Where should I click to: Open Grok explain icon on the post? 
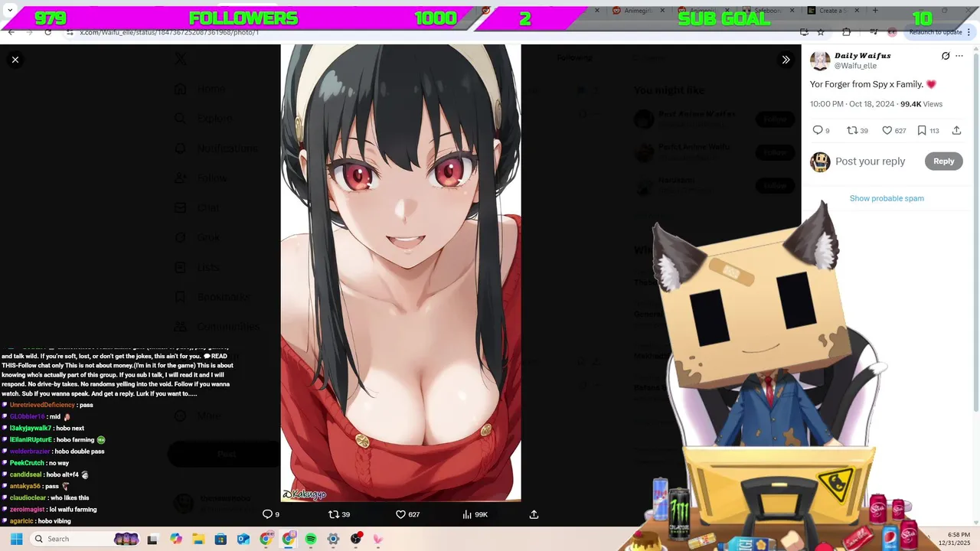(946, 56)
